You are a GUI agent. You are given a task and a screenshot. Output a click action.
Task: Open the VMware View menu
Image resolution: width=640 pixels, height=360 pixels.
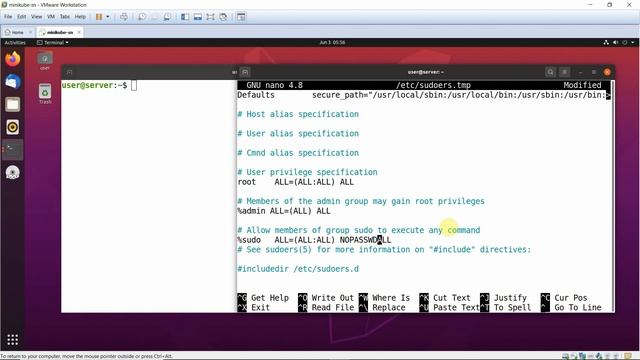click(x=36, y=17)
